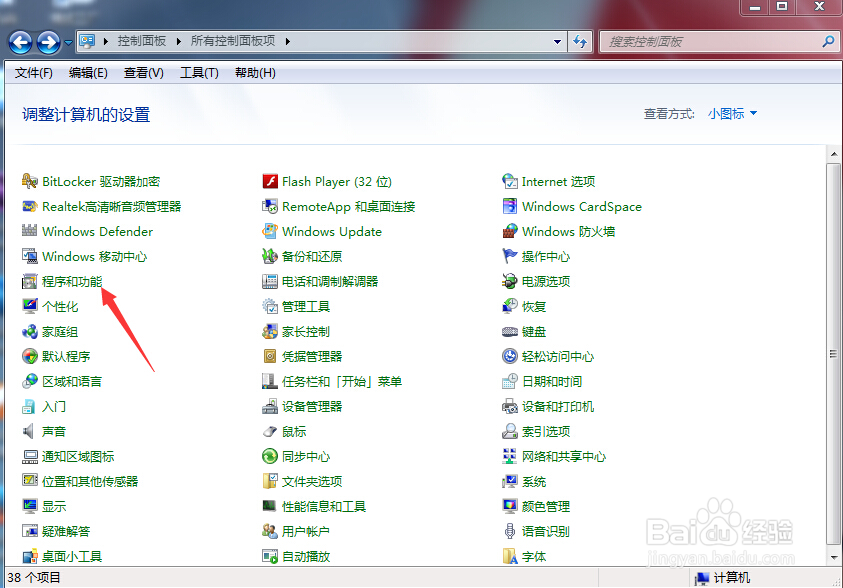Open the 文件夹选项 link
843x588 pixels.
312,481
